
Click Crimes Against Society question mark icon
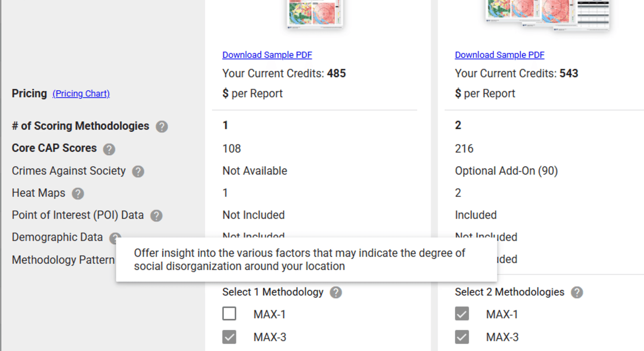click(x=138, y=172)
